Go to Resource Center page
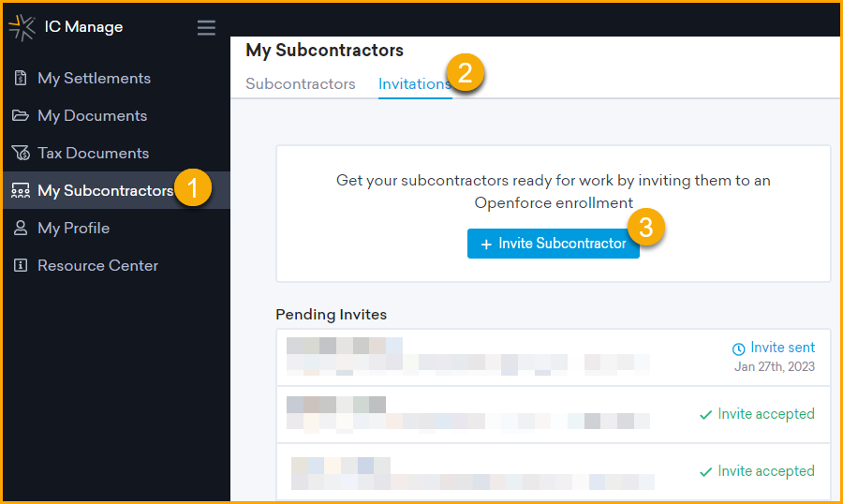Image resolution: width=843 pixels, height=504 pixels. pyautogui.click(x=97, y=265)
